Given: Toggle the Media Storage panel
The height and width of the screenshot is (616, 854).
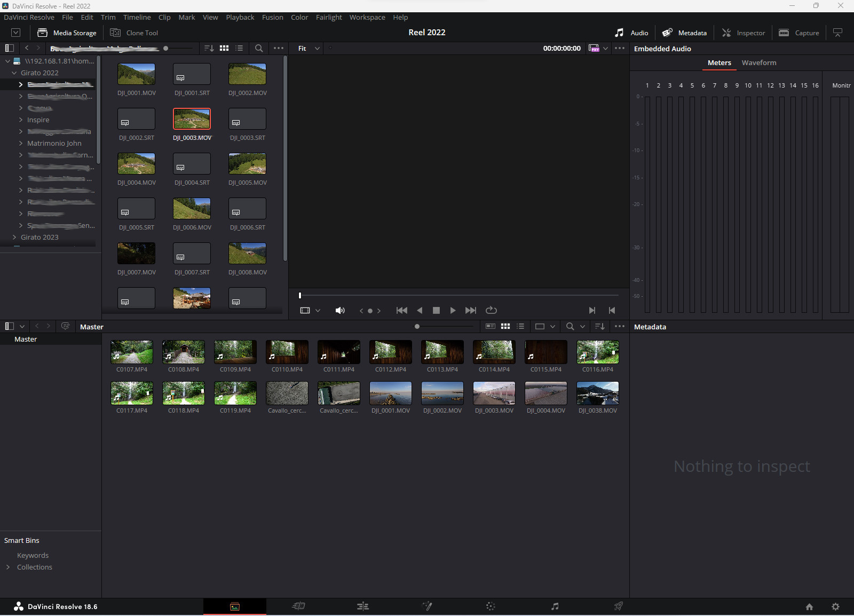Looking at the screenshot, I should (x=67, y=33).
